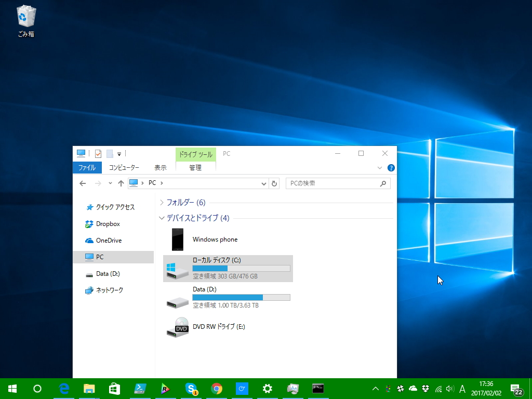Click File Explorer on the taskbar
Screen dimensions: 532x399
point(89,389)
